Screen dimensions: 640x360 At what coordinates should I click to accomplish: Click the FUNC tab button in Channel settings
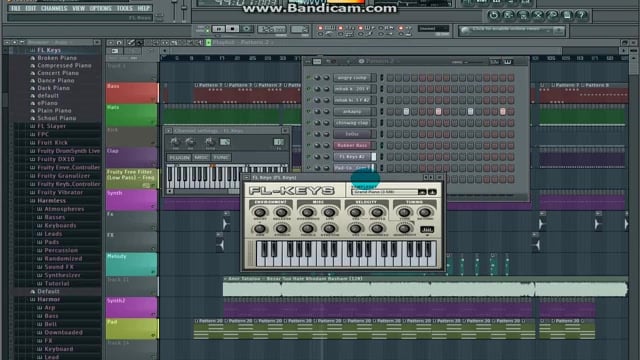(x=221, y=158)
